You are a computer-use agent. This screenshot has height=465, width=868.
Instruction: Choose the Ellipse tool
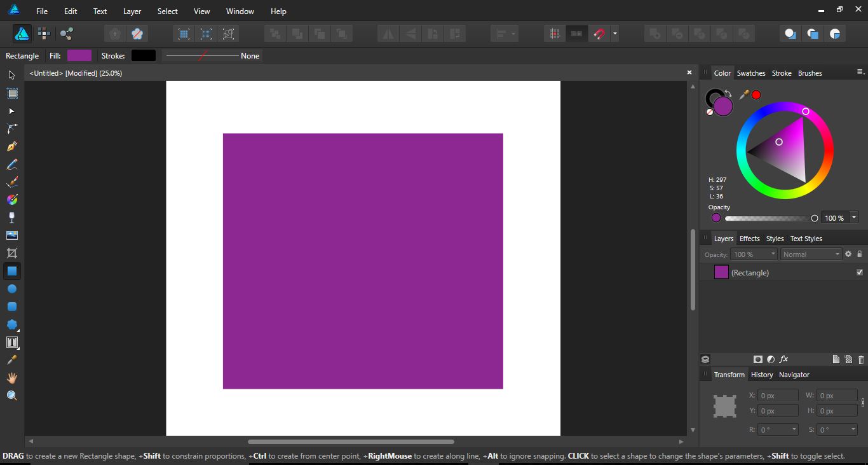click(11, 289)
